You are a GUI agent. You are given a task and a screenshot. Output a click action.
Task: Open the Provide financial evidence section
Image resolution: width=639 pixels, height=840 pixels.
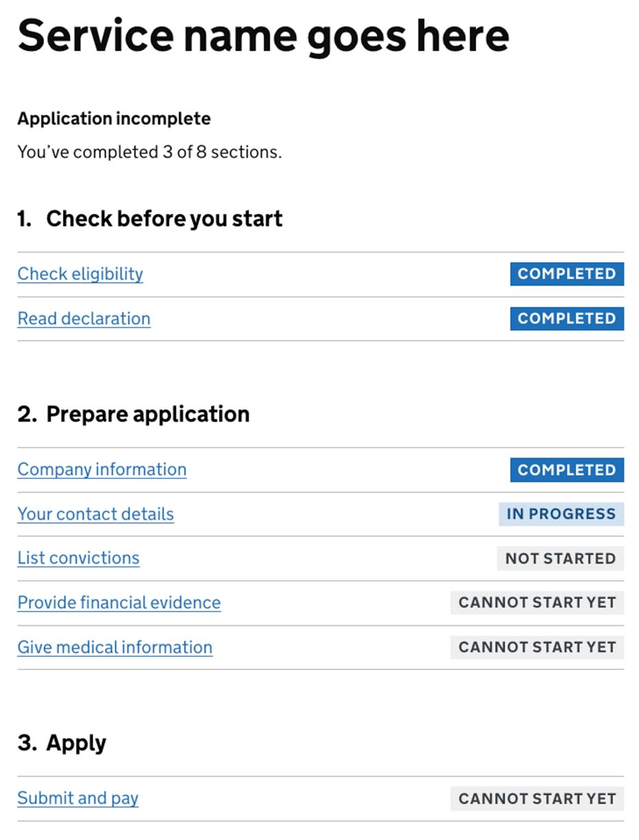[x=119, y=603]
